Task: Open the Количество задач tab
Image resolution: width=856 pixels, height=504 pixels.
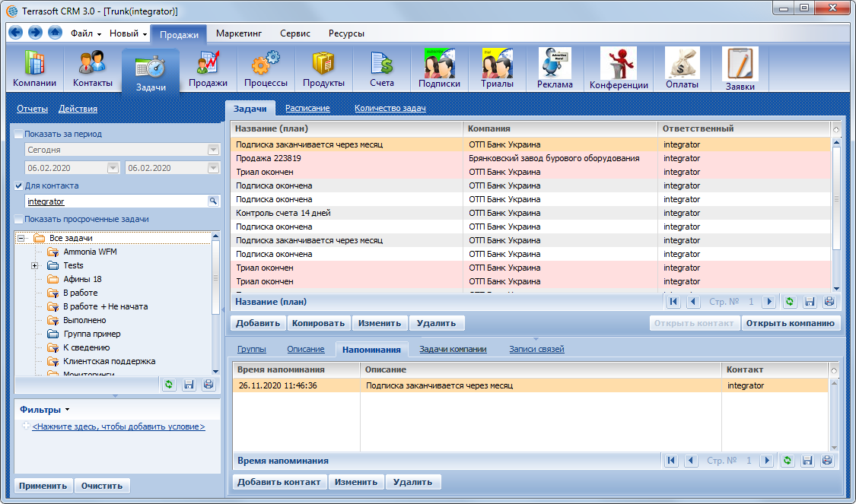Action: pyautogui.click(x=390, y=108)
